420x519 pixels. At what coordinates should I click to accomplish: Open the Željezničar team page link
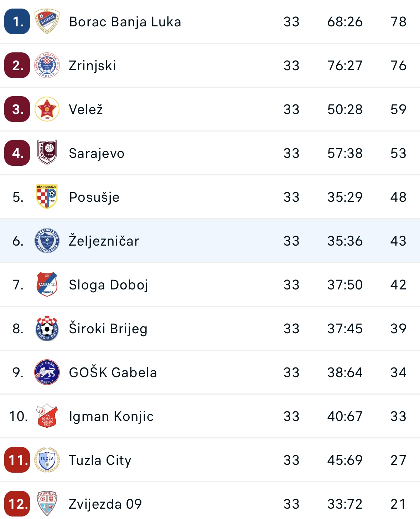tap(104, 241)
